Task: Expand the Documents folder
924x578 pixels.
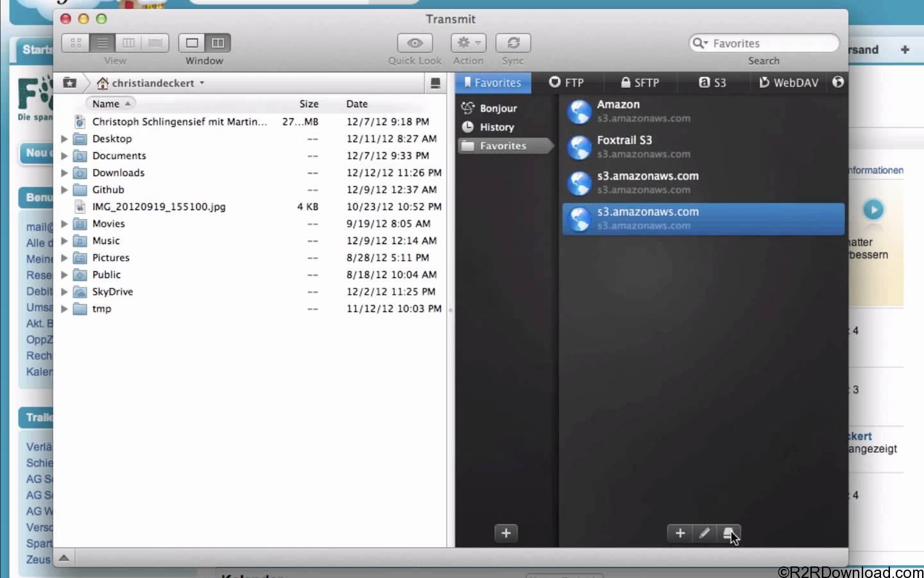Action: click(64, 155)
